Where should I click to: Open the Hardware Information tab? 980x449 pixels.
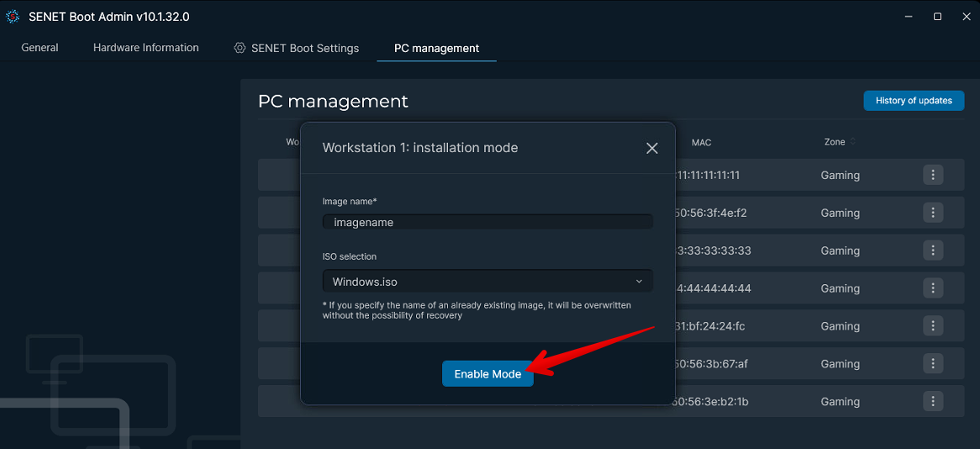tap(145, 48)
